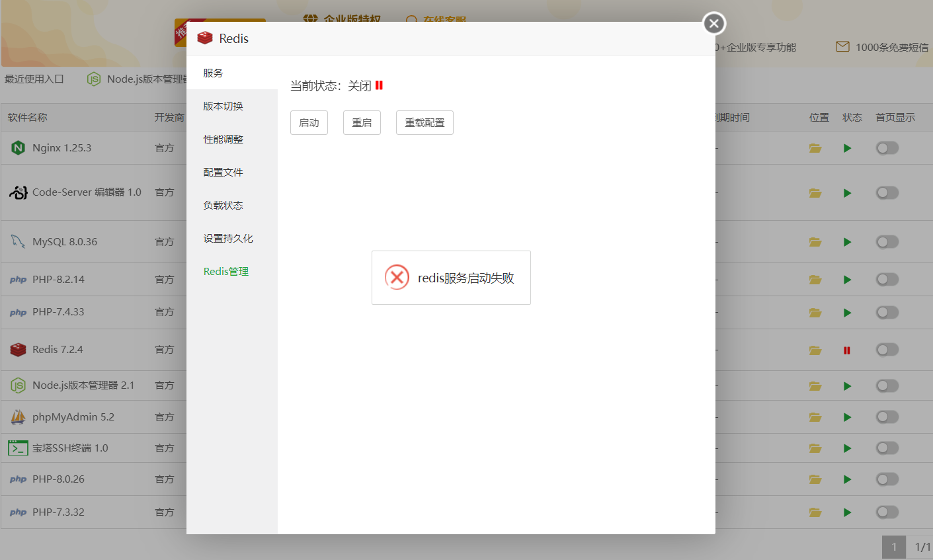Toggle homepage display for PHP-7.3.32

click(887, 512)
